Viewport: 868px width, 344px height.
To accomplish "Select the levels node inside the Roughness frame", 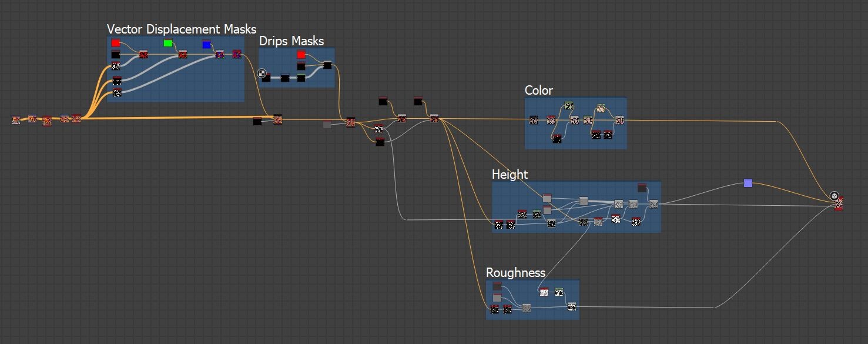I will coord(497,298).
